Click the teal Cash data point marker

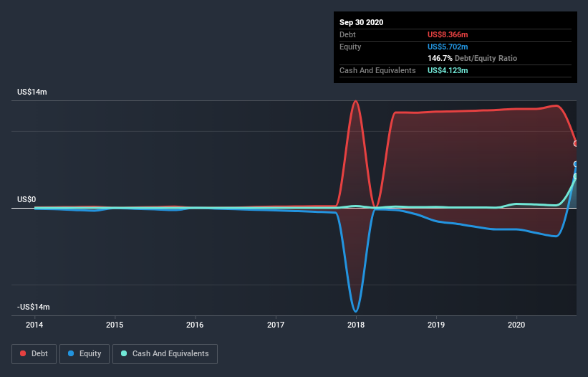[576, 176]
